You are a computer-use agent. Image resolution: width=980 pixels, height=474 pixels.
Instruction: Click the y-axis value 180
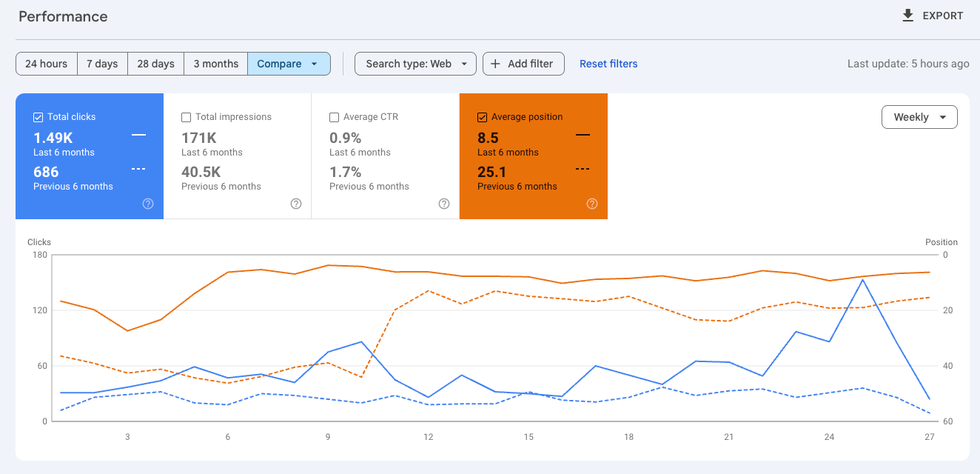[40, 255]
